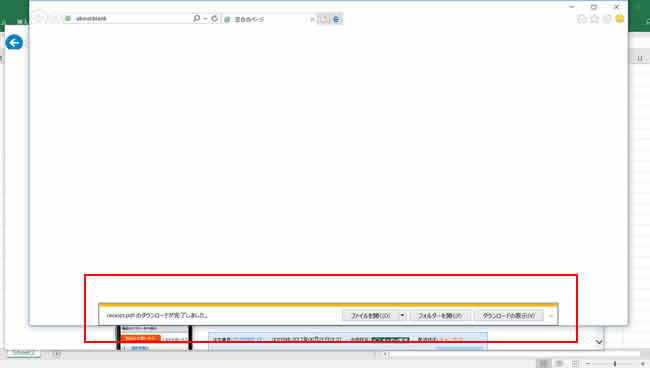Image resolution: width=650 pixels, height=368 pixels.
Task: Open a new tab button
Action: tap(324, 19)
